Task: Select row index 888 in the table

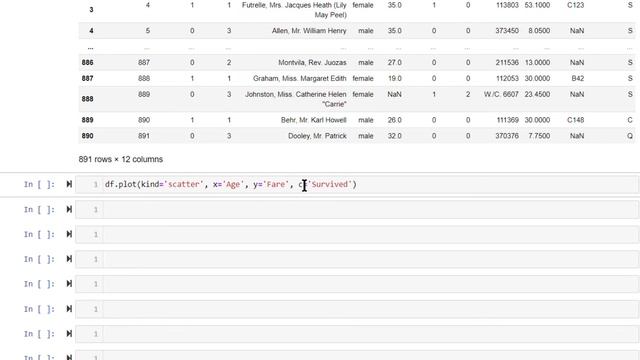Action: click(x=87, y=99)
